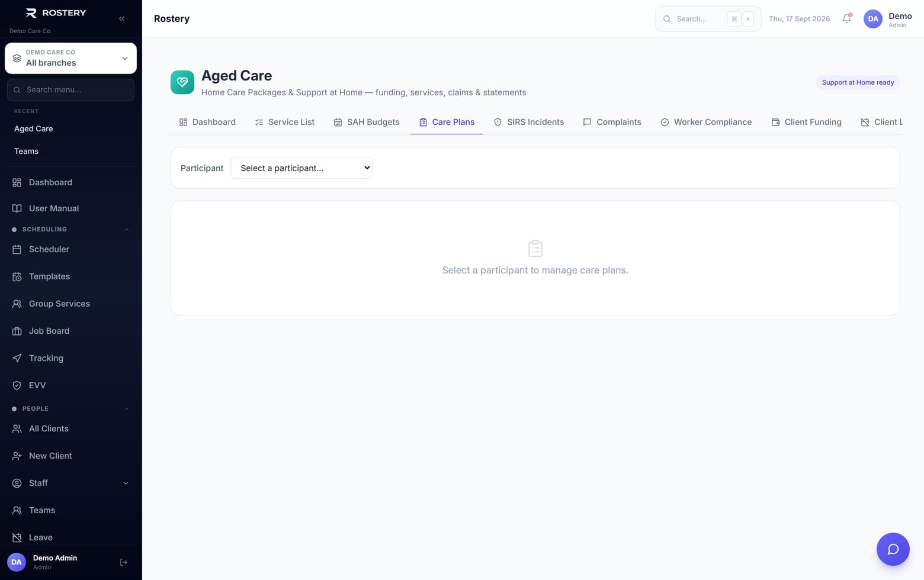Click the Dashboard grid icon in sidebar
This screenshot has height=580, width=924.
coord(17,182)
